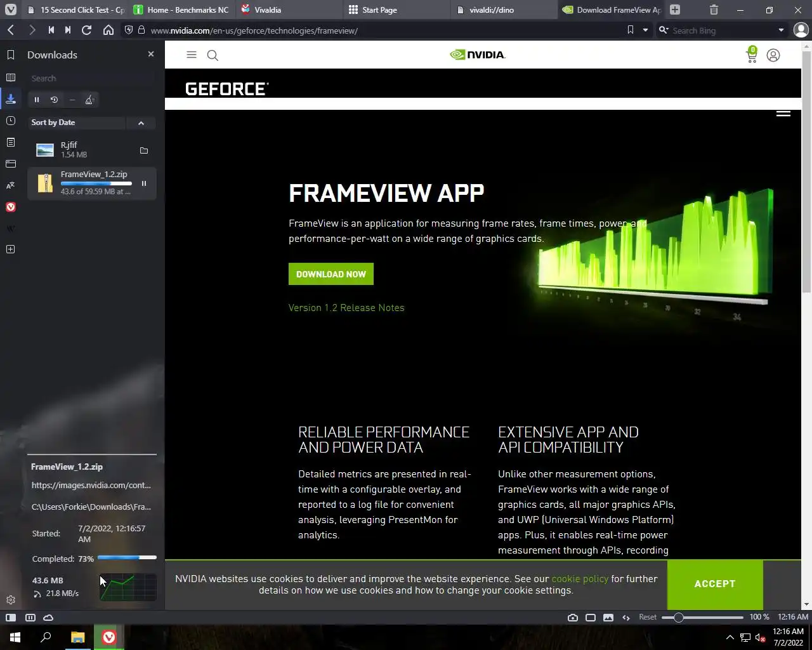Go forward in browsing history
Image resolution: width=812 pixels, height=650 pixels.
point(32,30)
